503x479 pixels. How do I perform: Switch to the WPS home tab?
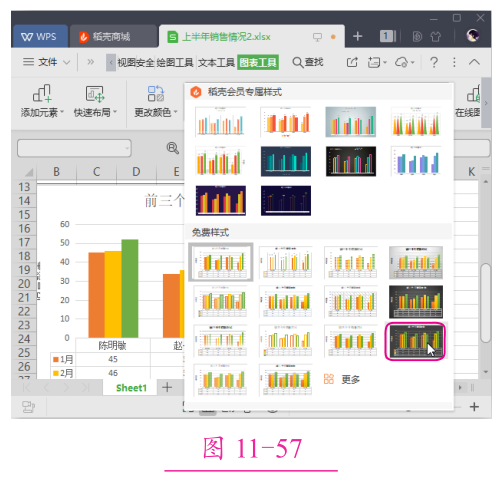pos(39,36)
